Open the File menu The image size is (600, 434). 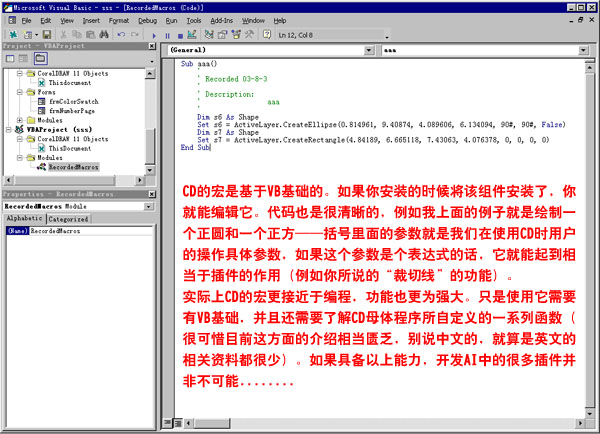26,21
